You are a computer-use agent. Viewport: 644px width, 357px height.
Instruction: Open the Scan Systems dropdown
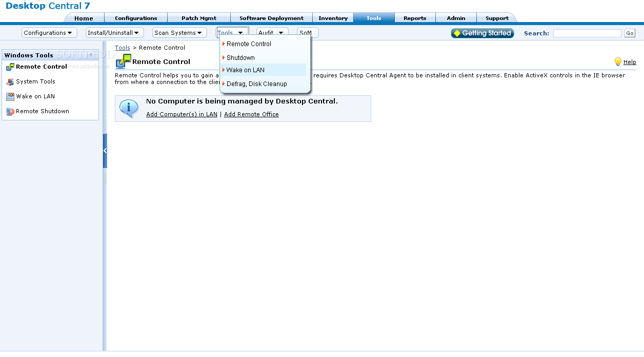[x=179, y=33]
